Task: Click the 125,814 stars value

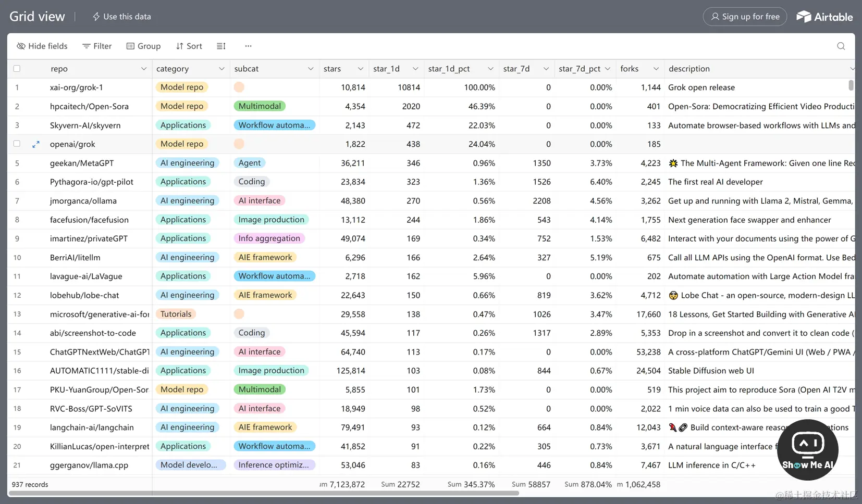Action: pos(351,371)
